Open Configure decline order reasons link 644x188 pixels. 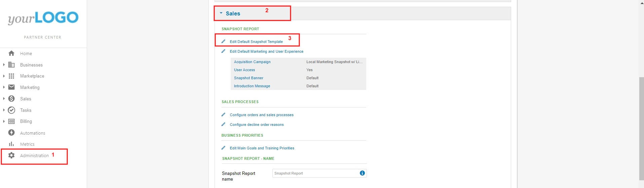pos(257,125)
